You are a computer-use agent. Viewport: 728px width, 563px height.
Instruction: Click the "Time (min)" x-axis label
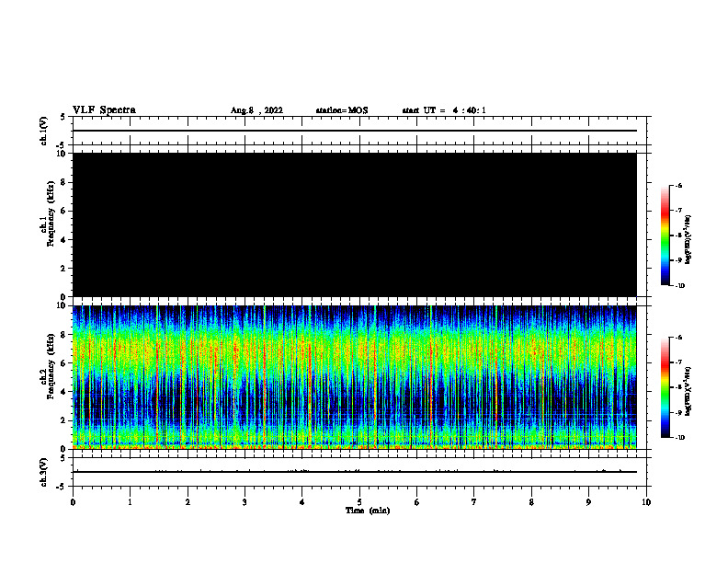[368, 511]
